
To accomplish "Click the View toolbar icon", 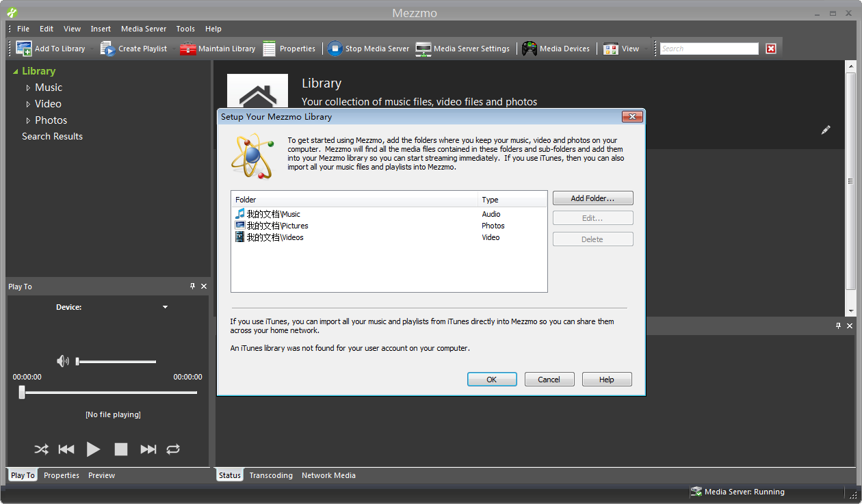I will point(611,49).
